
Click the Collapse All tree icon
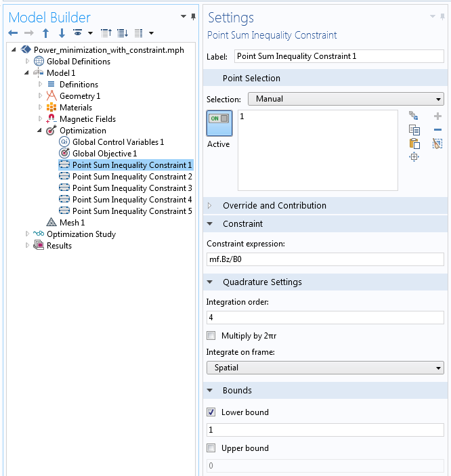pos(106,33)
